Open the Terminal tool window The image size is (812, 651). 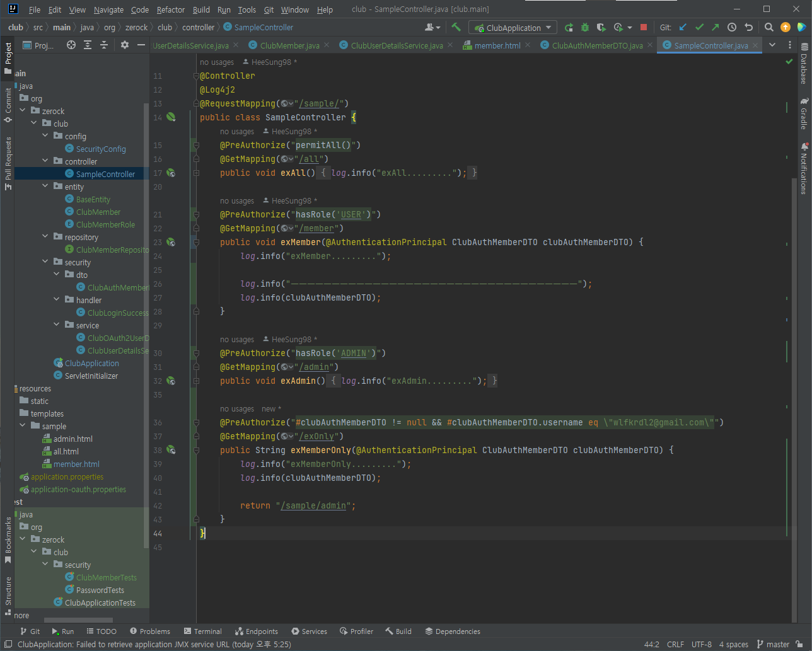coord(202,631)
